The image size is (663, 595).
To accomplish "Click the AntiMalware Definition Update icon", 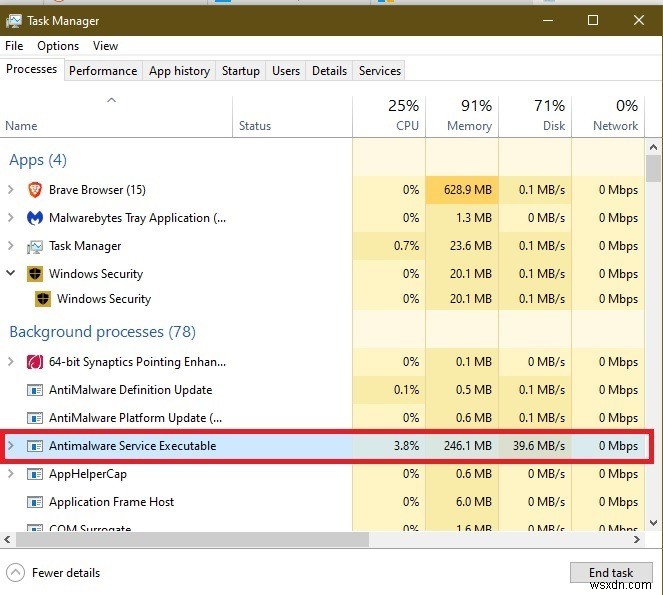I will (35, 390).
